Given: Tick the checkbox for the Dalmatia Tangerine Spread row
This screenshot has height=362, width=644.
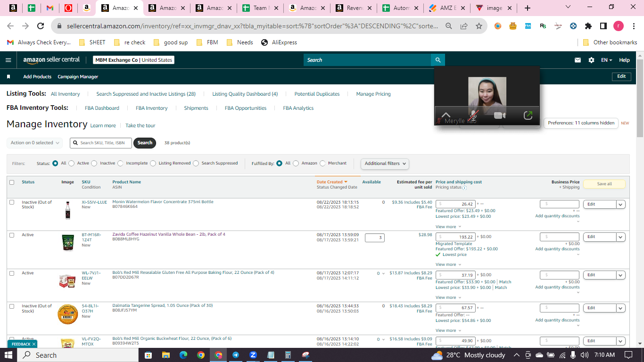Looking at the screenshot, I should click(12, 306).
